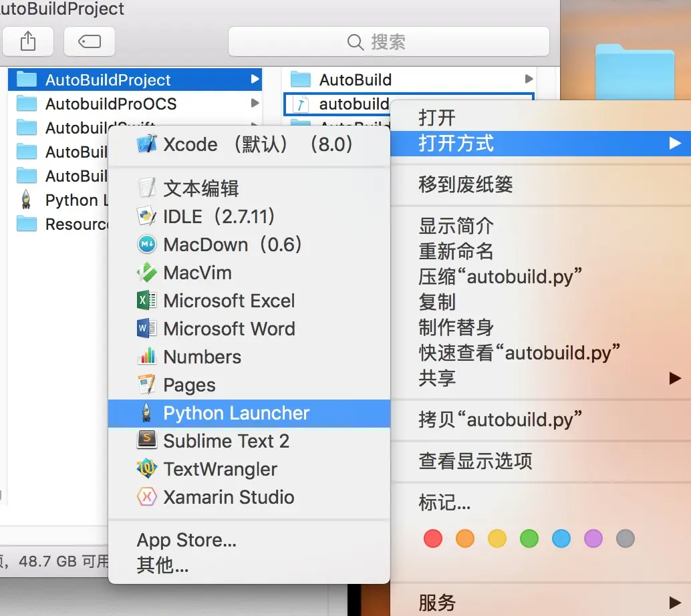Choose App Store… in the submenu
Viewport: 691px width, 616px height.
point(249,540)
